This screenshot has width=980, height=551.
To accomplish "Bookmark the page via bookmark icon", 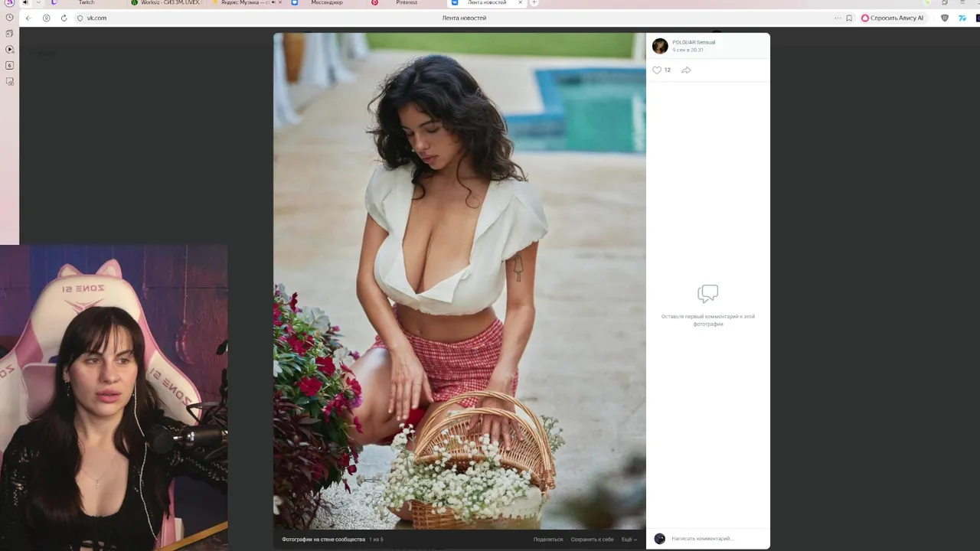I will pyautogui.click(x=849, y=18).
